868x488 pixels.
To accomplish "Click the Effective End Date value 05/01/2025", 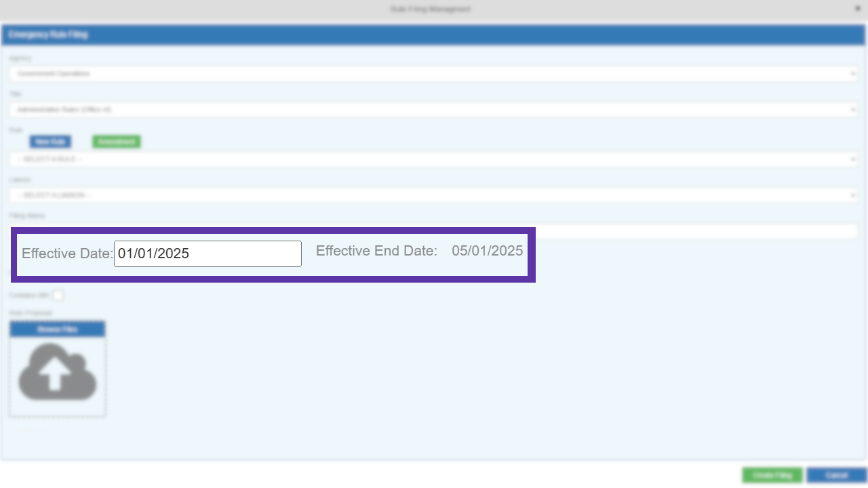I will [487, 251].
